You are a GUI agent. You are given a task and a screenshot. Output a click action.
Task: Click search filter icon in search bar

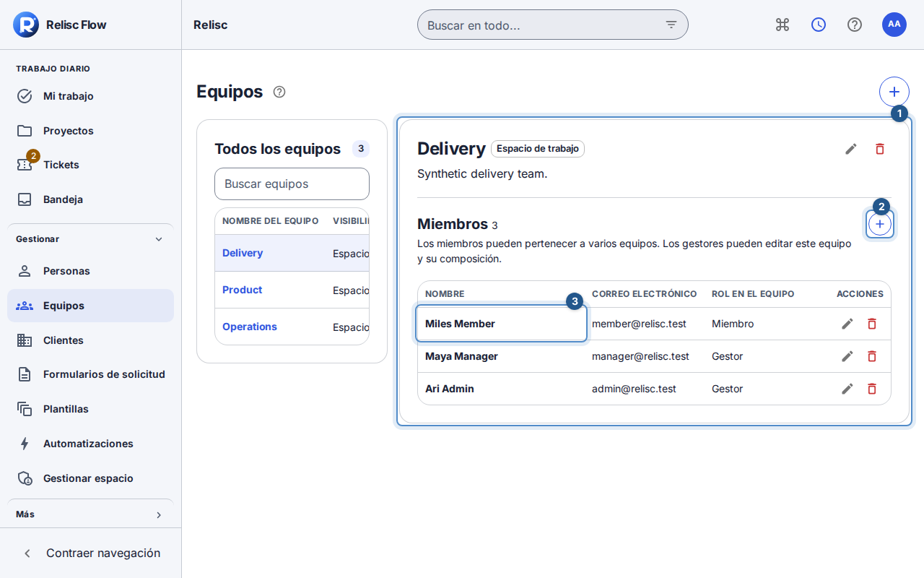[671, 25]
